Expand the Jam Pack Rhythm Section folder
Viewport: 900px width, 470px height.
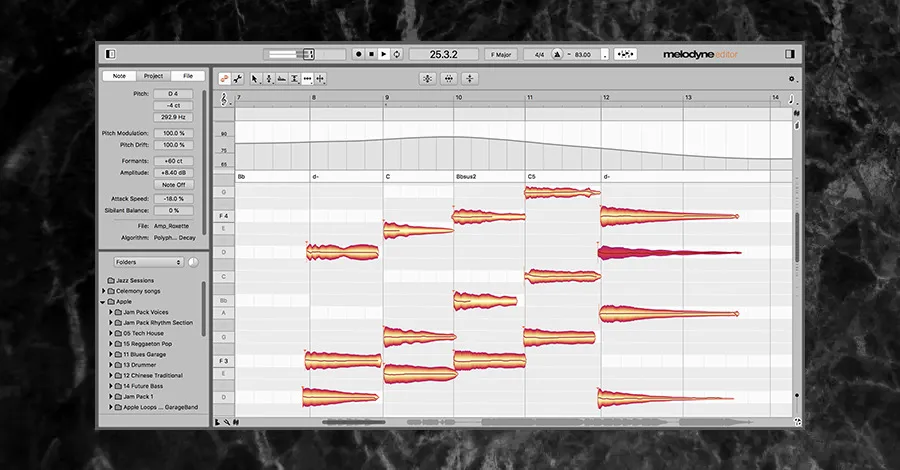[x=111, y=323]
